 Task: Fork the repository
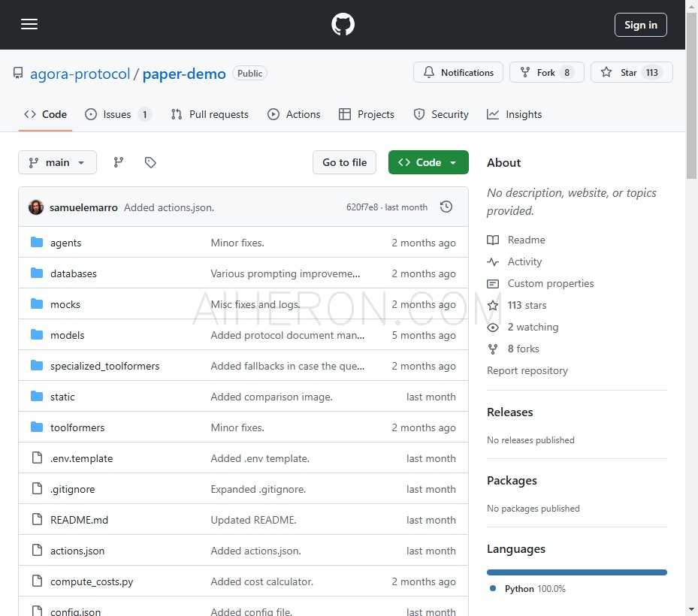(x=546, y=72)
